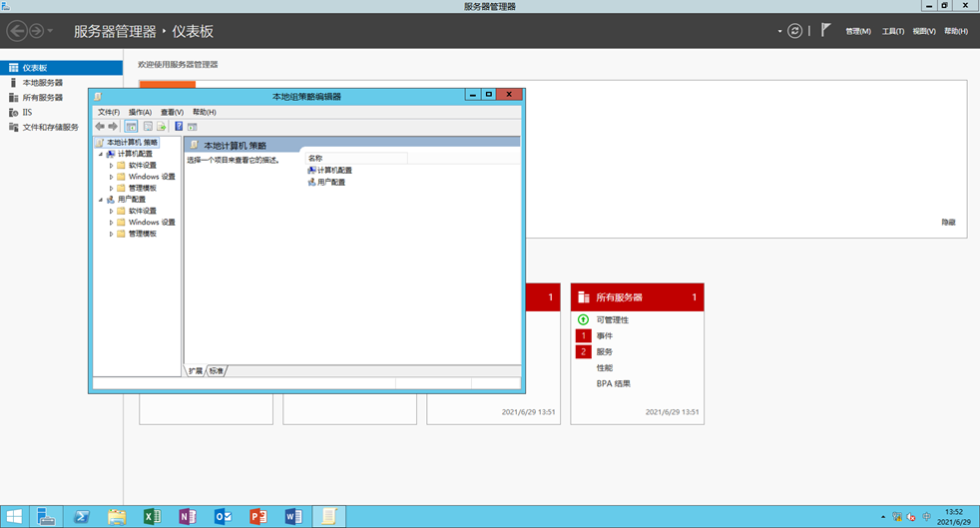Expand 管理模板 under 计算机配置
The image size is (980, 528).
pyautogui.click(x=112, y=189)
